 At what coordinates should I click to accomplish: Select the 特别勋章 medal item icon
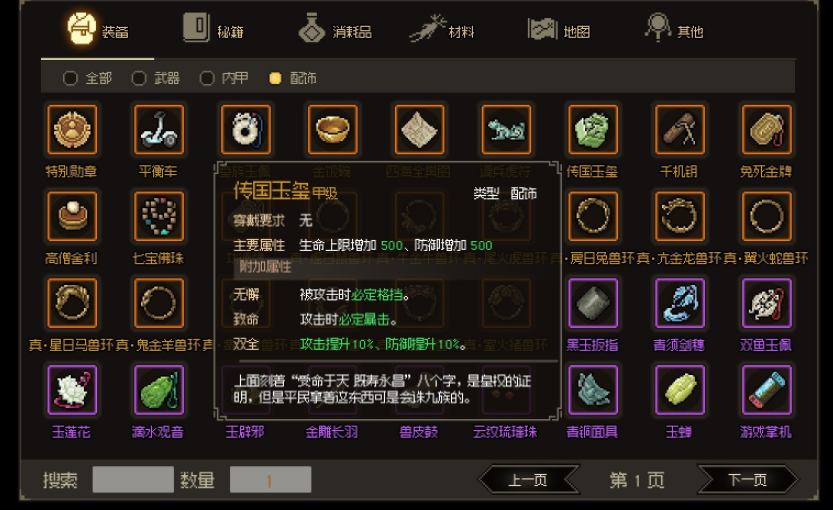72,130
